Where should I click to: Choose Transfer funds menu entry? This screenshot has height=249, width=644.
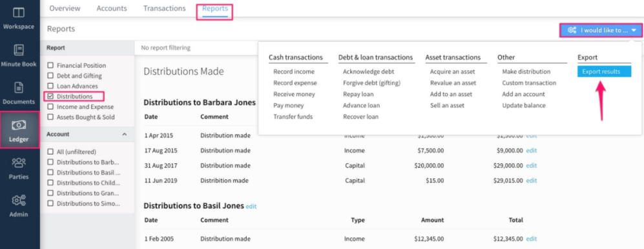293,117
